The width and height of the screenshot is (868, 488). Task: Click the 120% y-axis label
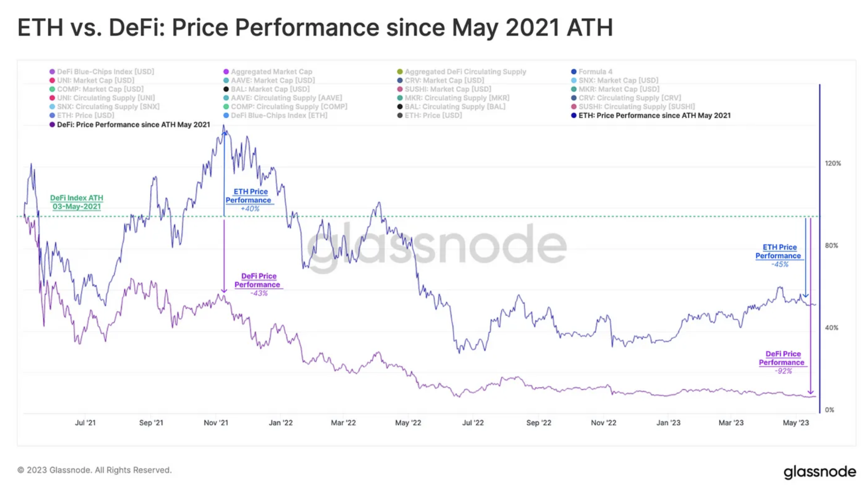833,163
